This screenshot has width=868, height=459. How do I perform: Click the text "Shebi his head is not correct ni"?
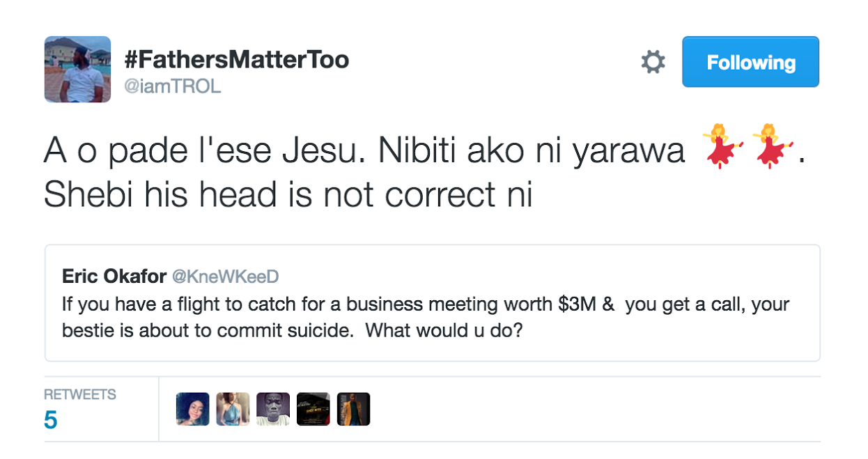point(288,196)
